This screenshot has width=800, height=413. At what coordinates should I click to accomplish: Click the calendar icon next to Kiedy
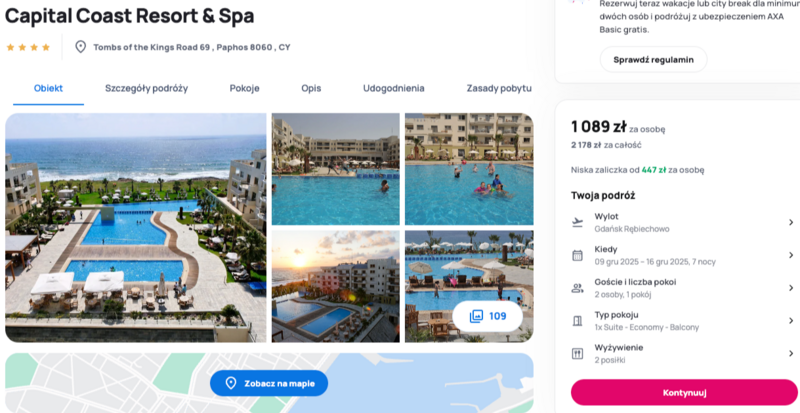point(577,255)
